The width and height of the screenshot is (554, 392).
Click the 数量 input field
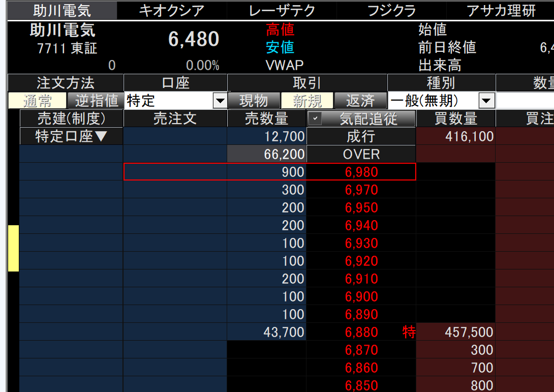tap(525, 101)
